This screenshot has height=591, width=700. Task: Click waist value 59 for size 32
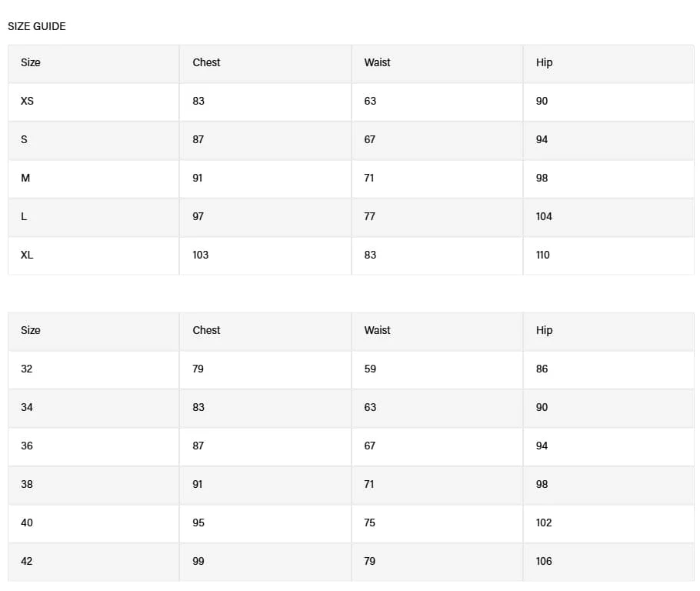click(x=370, y=369)
